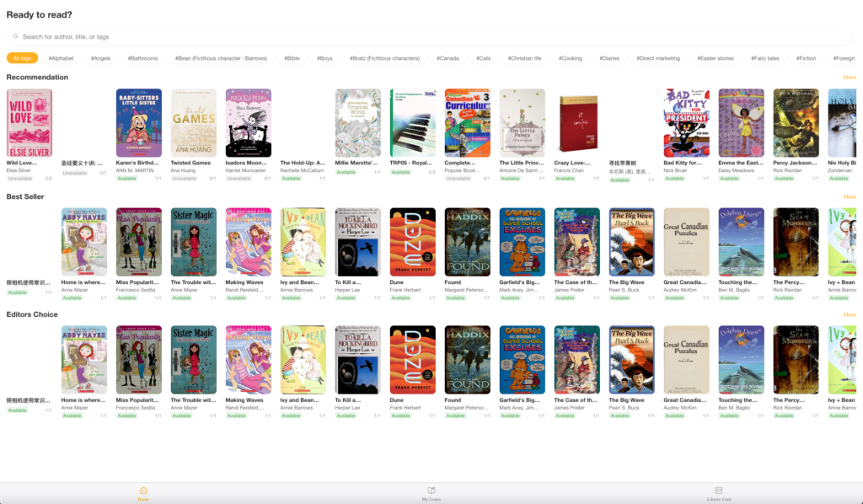Viewport: 863px width, 504px height.
Task: Open To Kill a Mockingbird in Best Seller
Action: 357,242
